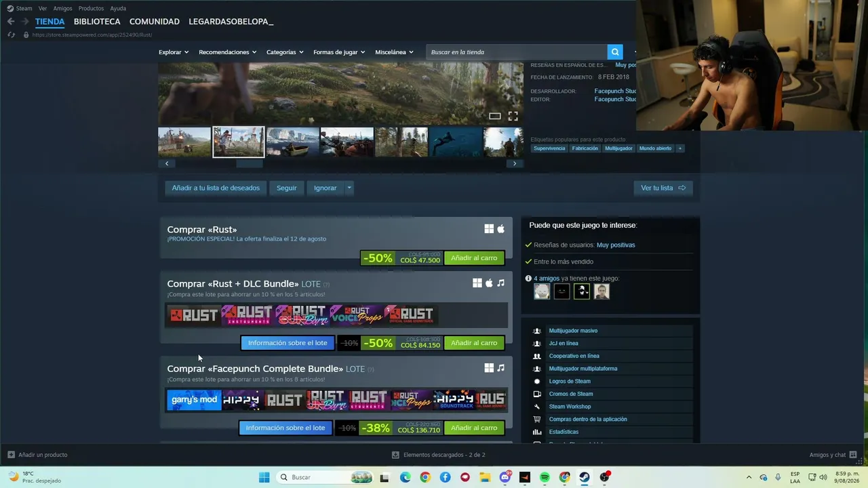The width and height of the screenshot is (868, 488).
Task: Click the Supervivencia tag
Action: [x=549, y=148]
